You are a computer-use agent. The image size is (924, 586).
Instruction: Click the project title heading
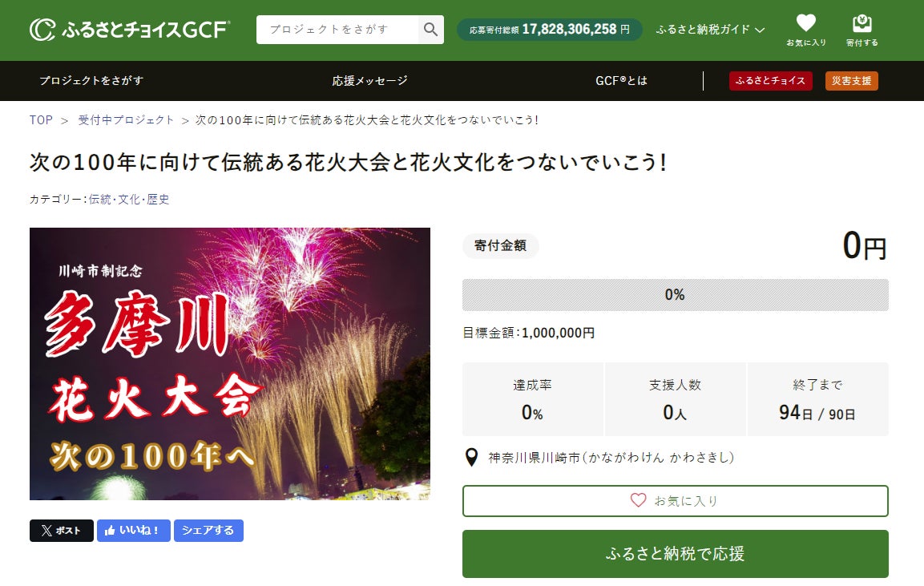[349, 162]
